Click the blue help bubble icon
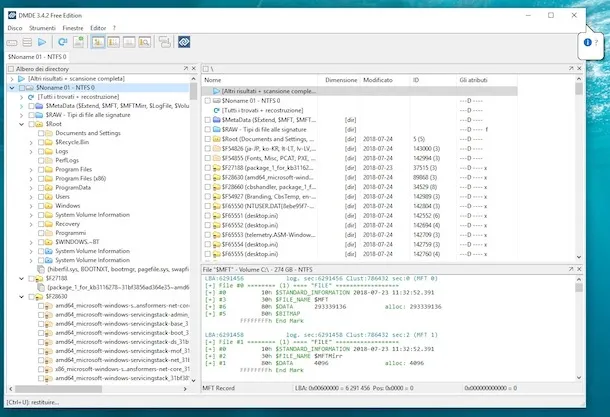 589,43
